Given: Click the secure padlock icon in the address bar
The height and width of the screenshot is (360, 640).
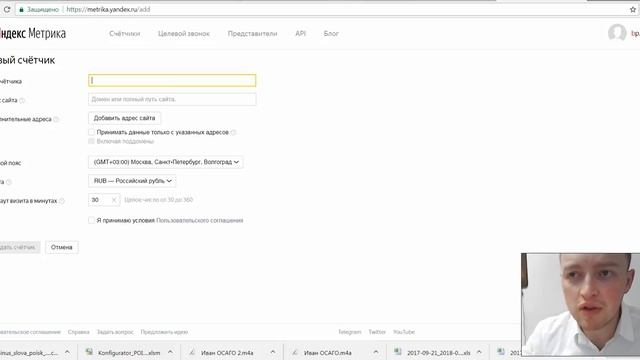Looking at the screenshot, I should (21, 9).
